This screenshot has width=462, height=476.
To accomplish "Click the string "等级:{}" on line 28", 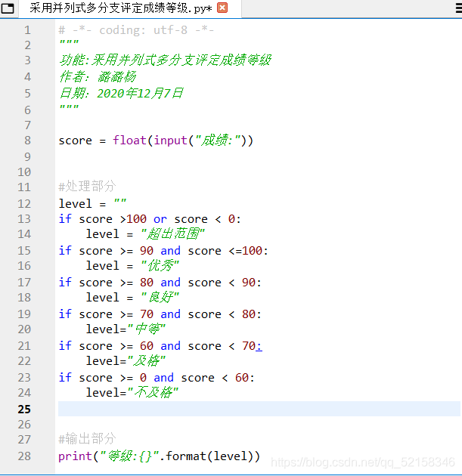I will [130, 456].
